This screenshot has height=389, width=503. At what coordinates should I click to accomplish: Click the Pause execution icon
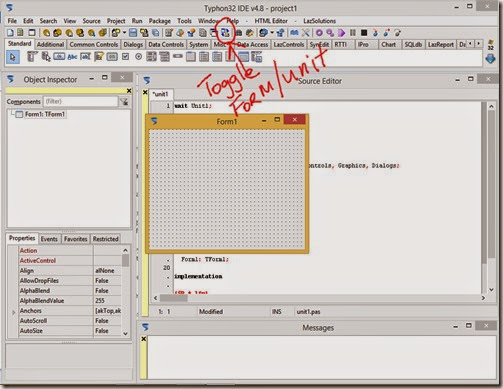[353, 33]
